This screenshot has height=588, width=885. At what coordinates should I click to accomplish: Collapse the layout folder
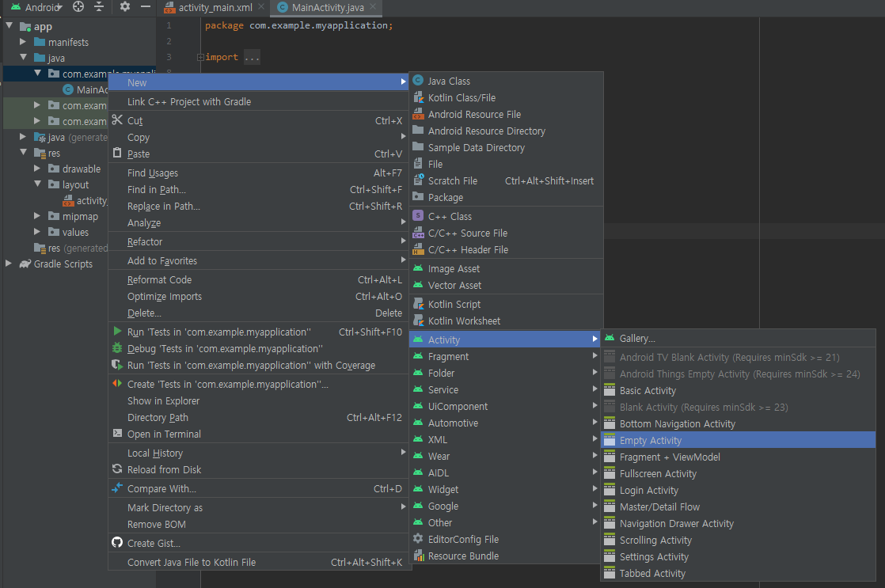37,184
